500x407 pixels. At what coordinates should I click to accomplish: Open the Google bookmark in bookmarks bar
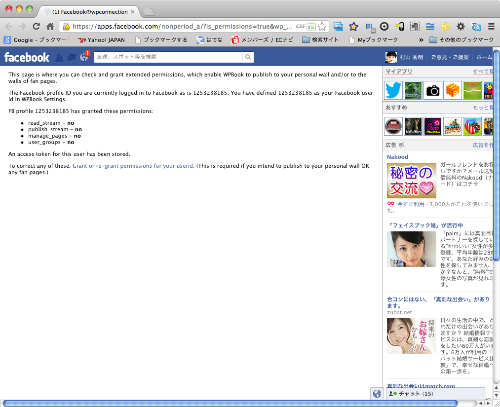coord(37,40)
